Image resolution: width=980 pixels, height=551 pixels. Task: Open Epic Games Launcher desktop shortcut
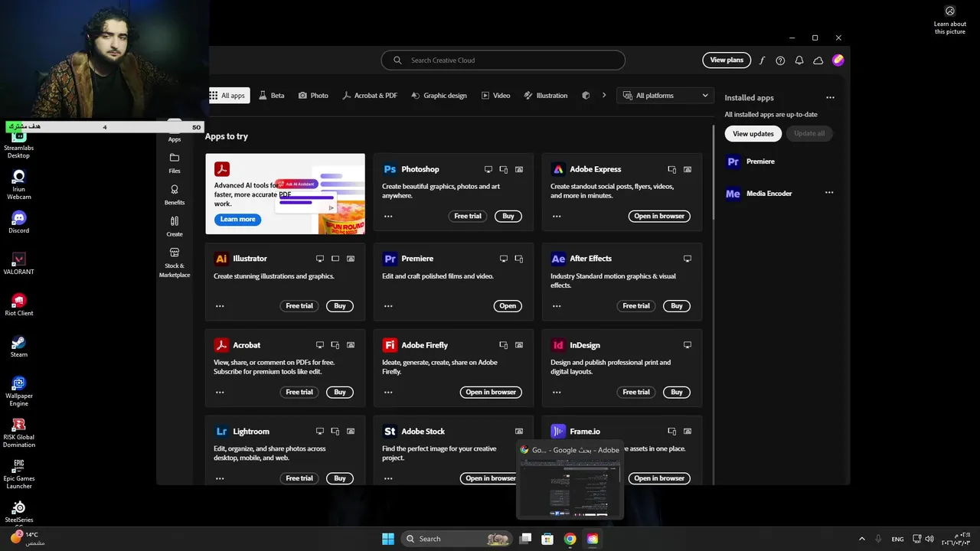[19, 474]
